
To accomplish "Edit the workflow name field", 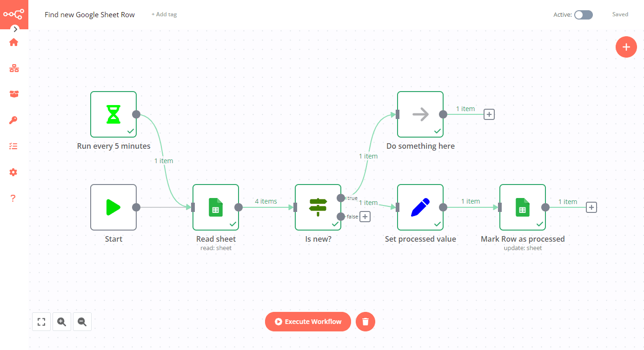I will (90, 15).
